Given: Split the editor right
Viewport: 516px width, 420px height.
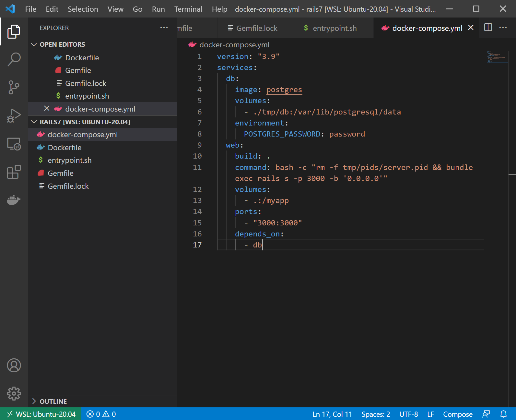Looking at the screenshot, I should tap(488, 28).
